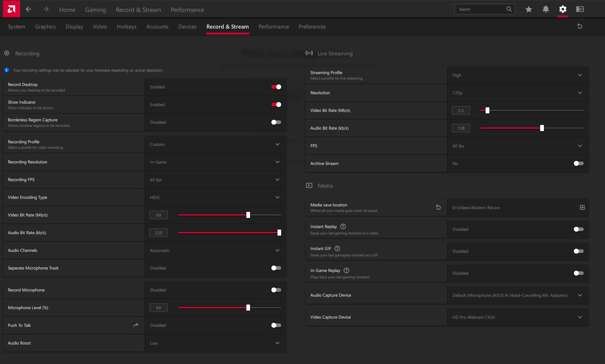This screenshot has width=605, height=364.
Task: Open the Streaming Profile dropdown
Action: (x=580, y=75)
